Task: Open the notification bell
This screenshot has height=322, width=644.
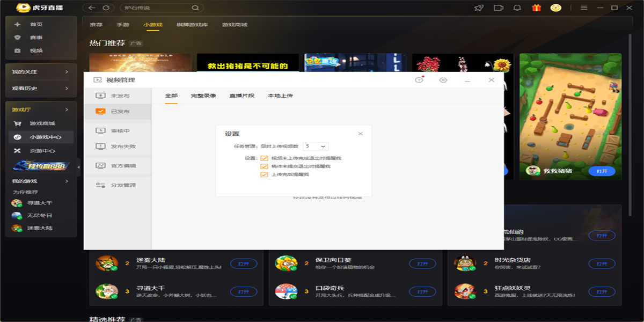Action: tap(517, 8)
